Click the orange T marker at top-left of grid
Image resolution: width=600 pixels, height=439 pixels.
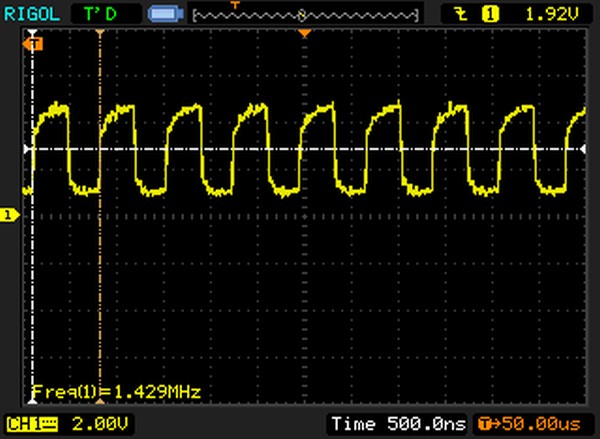coord(36,44)
